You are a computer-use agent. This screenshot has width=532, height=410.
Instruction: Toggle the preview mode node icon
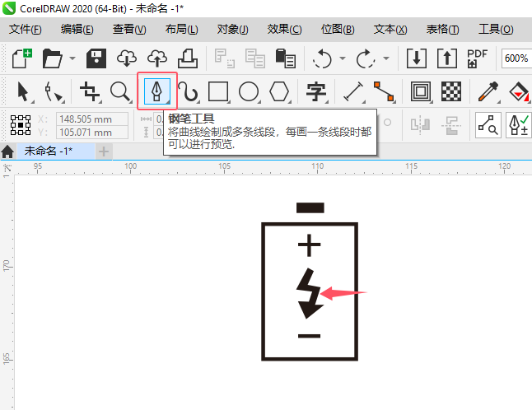488,125
